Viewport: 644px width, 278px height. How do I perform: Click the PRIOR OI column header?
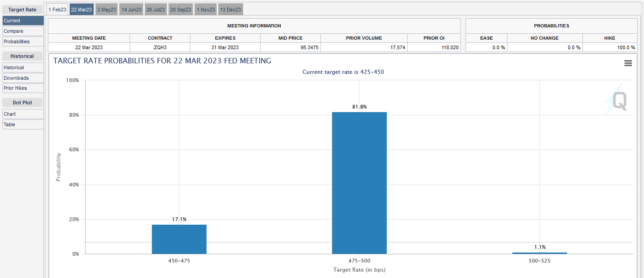click(434, 38)
